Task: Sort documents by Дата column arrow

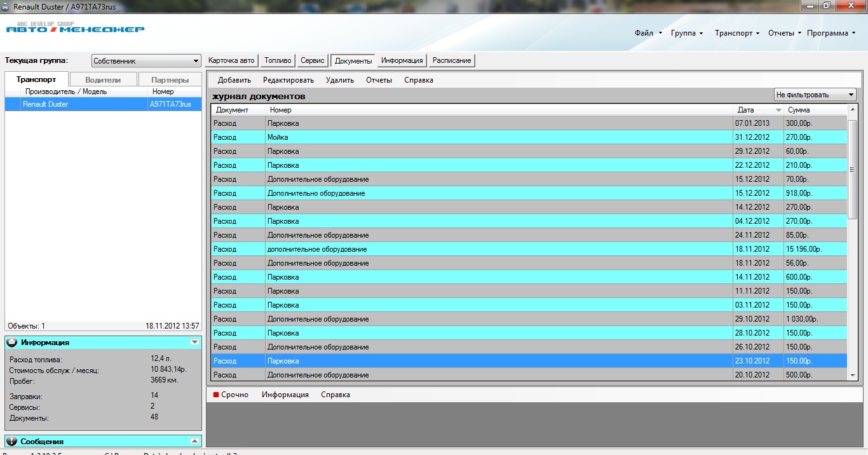Action: (778, 111)
